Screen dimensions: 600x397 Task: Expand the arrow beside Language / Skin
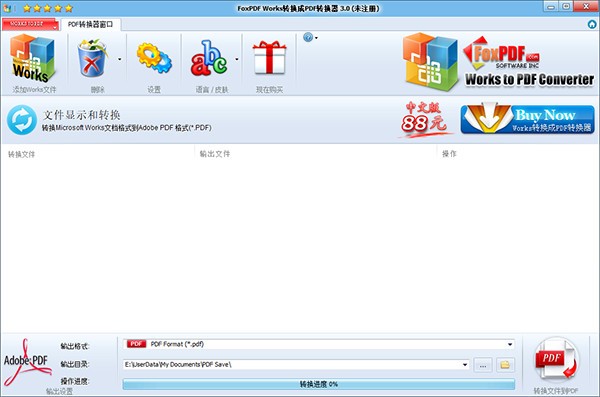pyautogui.click(x=236, y=59)
